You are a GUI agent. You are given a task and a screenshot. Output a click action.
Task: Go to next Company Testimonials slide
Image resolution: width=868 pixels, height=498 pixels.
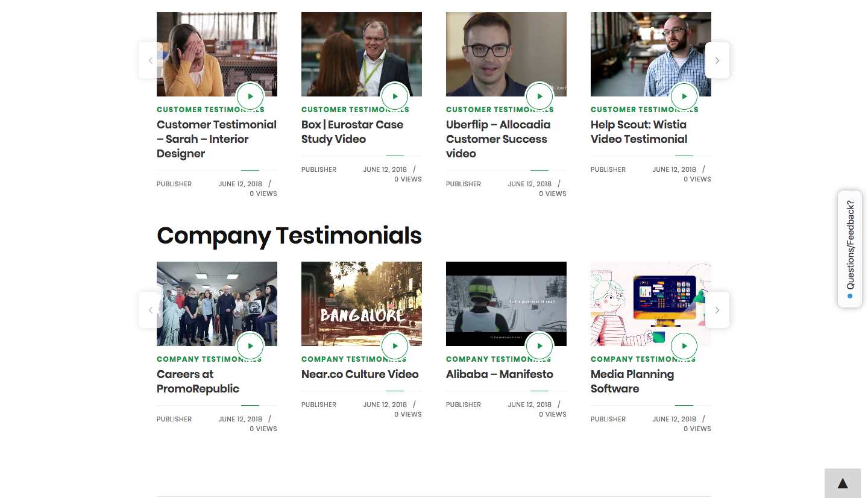717,310
